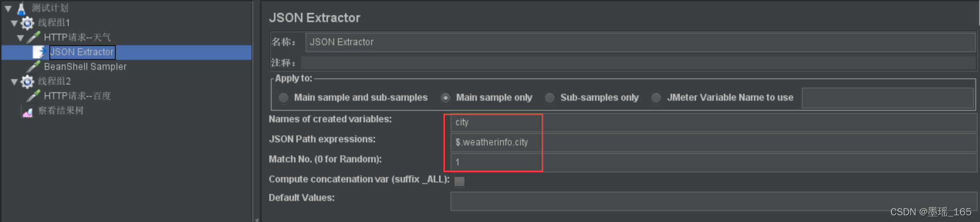Image resolution: width=980 pixels, height=222 pixels.
Task: Collapse the 线程组1 tree node
Action: click(14, 23)
